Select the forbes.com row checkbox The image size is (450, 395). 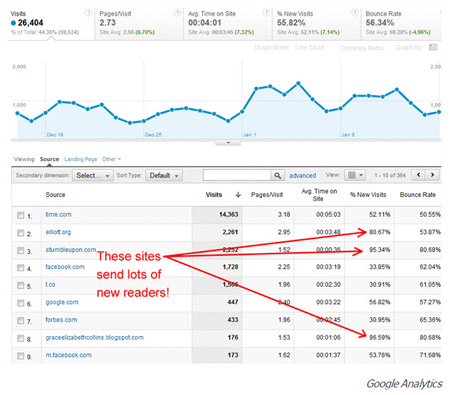[x=21, y=320]
